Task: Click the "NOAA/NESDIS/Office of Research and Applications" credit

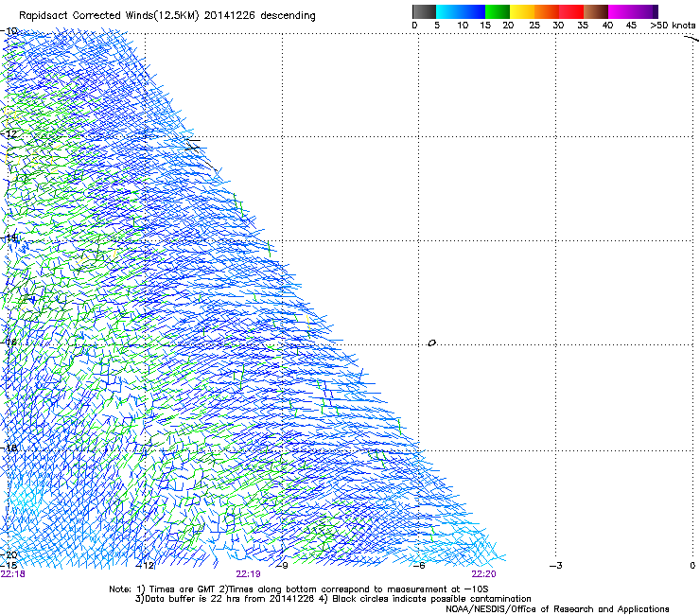Action: [x=557, y=609]
